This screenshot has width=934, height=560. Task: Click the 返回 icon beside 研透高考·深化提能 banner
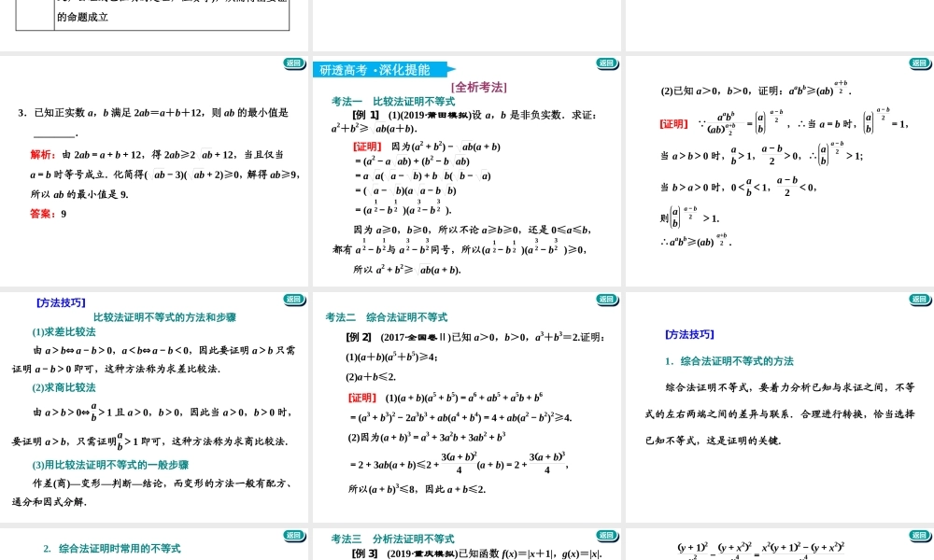coord(608,63)
